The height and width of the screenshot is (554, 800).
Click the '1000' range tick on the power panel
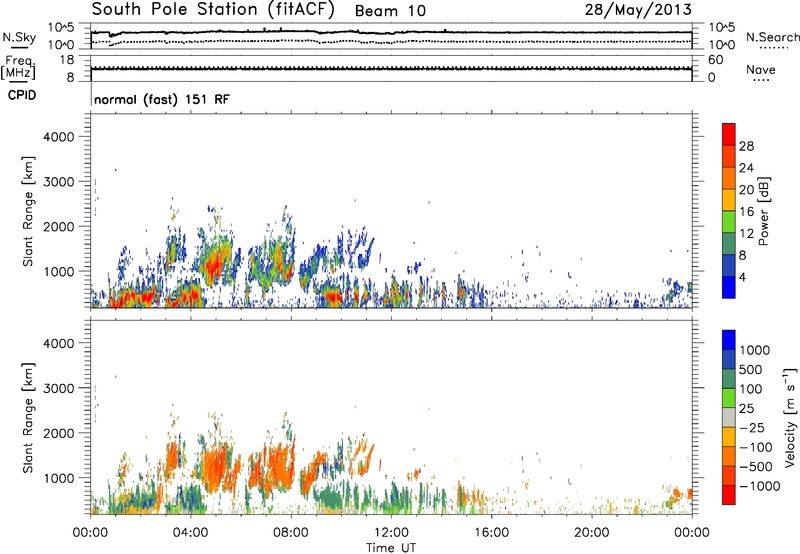tap(59, 271)
